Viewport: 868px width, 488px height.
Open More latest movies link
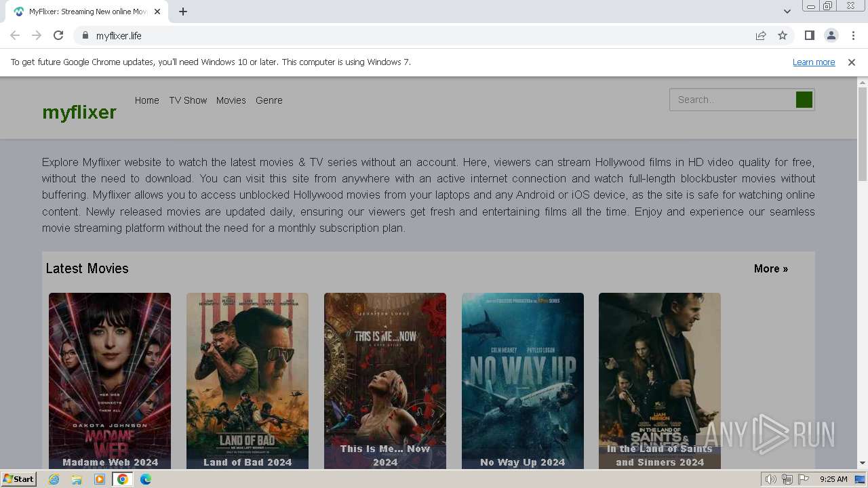(771, 268)
